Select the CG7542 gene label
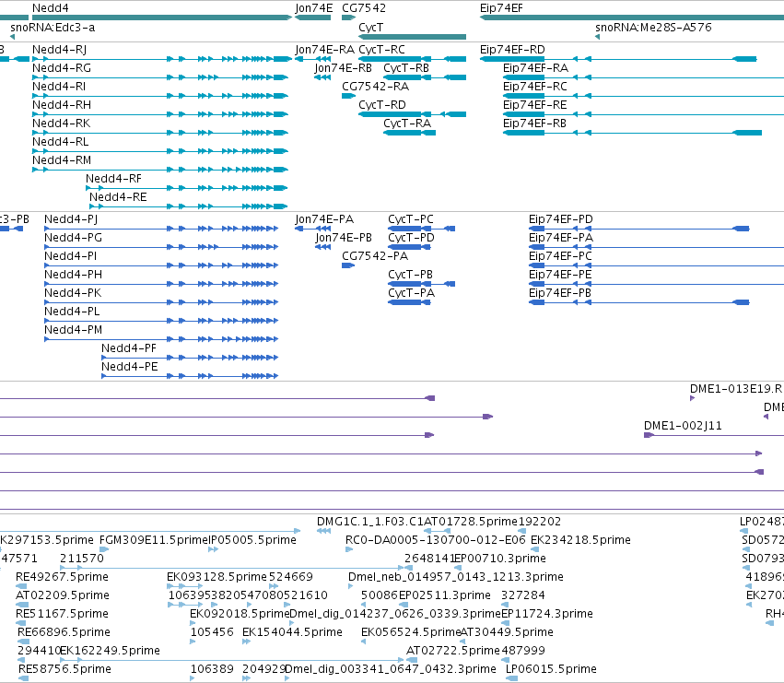784x683 pixels. [364, 8]
